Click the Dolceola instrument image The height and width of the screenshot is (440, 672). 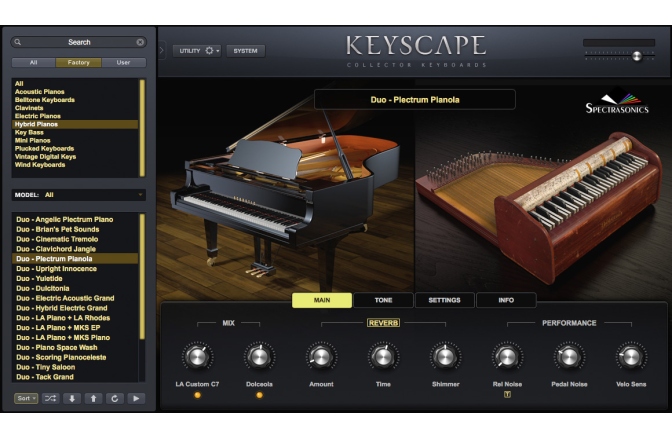coord(541,206)
